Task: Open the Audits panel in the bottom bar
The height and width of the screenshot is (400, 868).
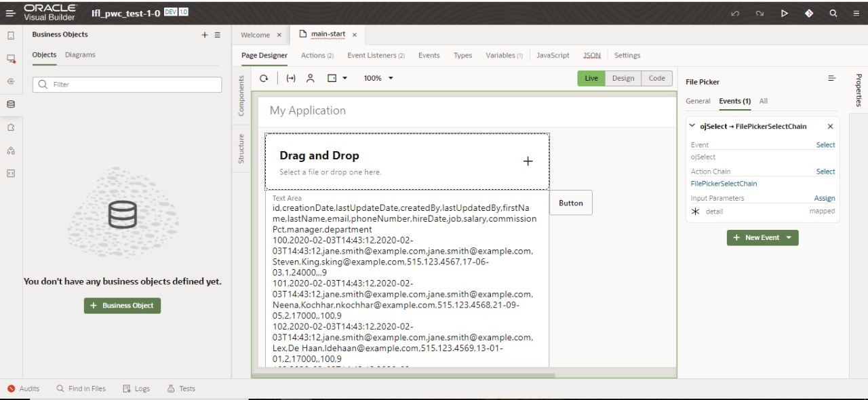Action: 24,388
